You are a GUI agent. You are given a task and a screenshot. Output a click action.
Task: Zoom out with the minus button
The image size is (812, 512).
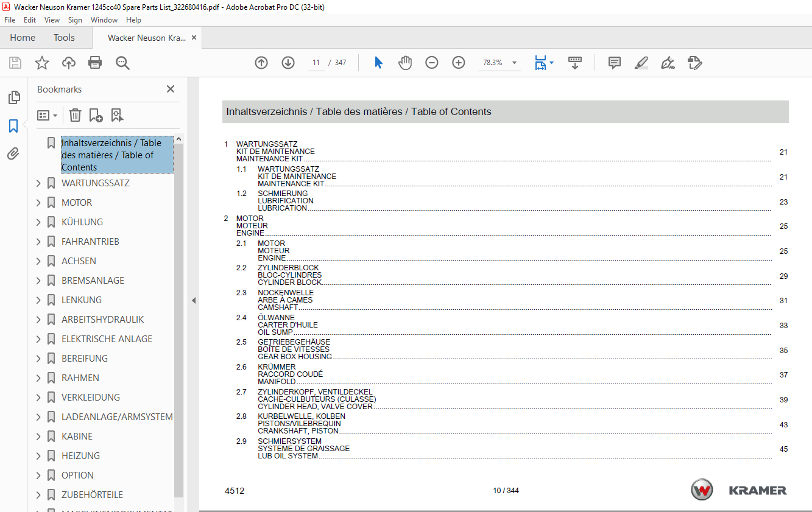pyautogui.click(x=432, y=63)
